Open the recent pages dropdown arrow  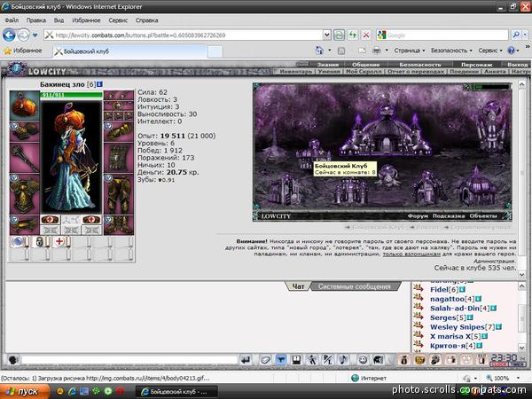coord(35,35)
